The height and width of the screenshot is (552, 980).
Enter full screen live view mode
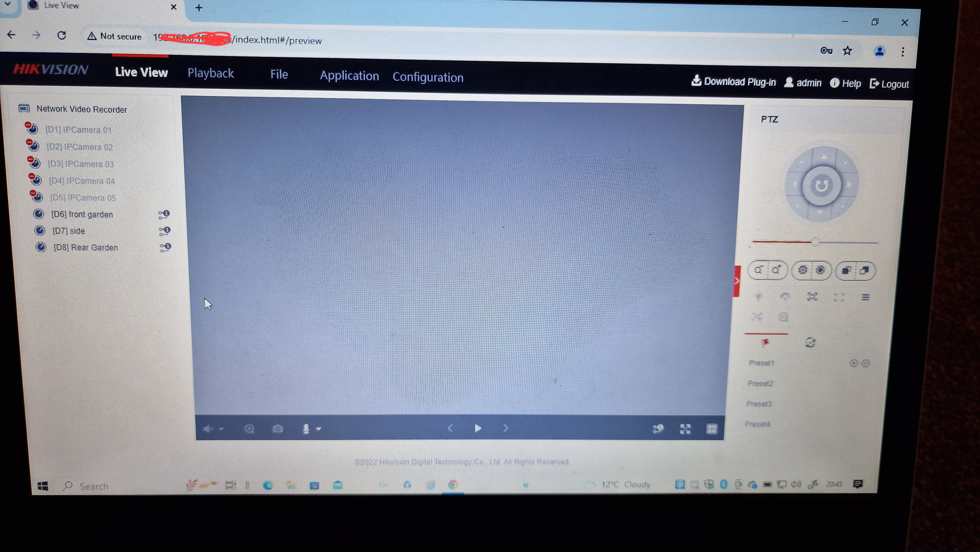[x=685, y=429]
